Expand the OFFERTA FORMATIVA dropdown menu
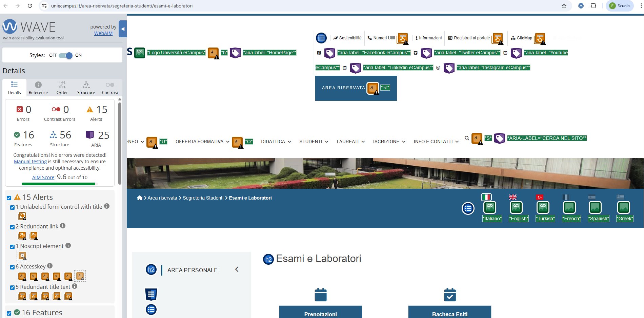 pyautogui.click(x=202, y=142)
